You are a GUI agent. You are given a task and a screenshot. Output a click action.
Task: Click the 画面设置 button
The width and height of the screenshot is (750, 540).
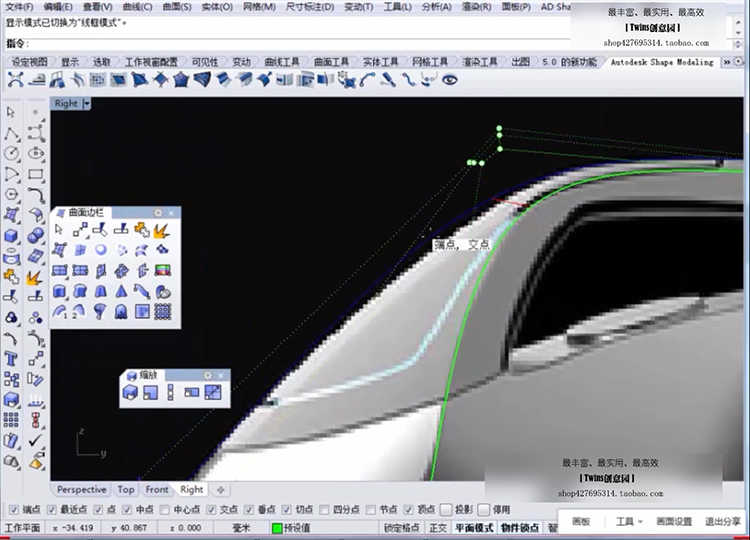pyautogui.click(x=674, y=522)
